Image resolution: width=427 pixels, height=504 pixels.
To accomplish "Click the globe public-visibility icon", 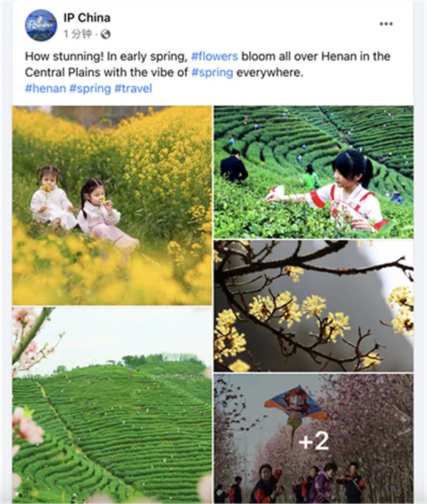I will [x=106, y=34].
